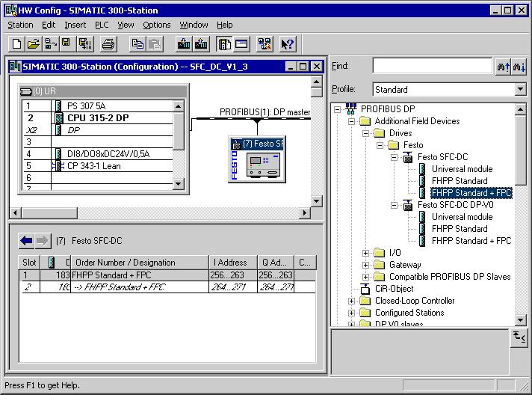
Task: Click the address overview toolbar icon
Action: click(x=241, y=44)
